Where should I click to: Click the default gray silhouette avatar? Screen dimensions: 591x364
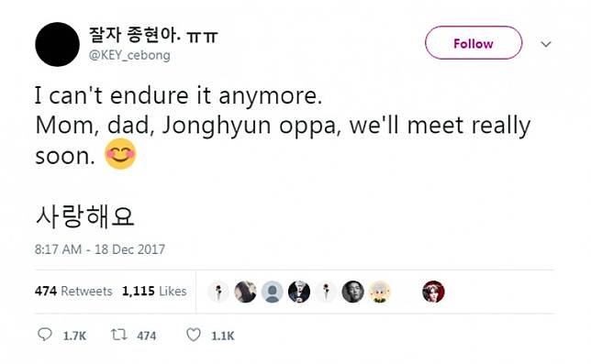[273, 292]
